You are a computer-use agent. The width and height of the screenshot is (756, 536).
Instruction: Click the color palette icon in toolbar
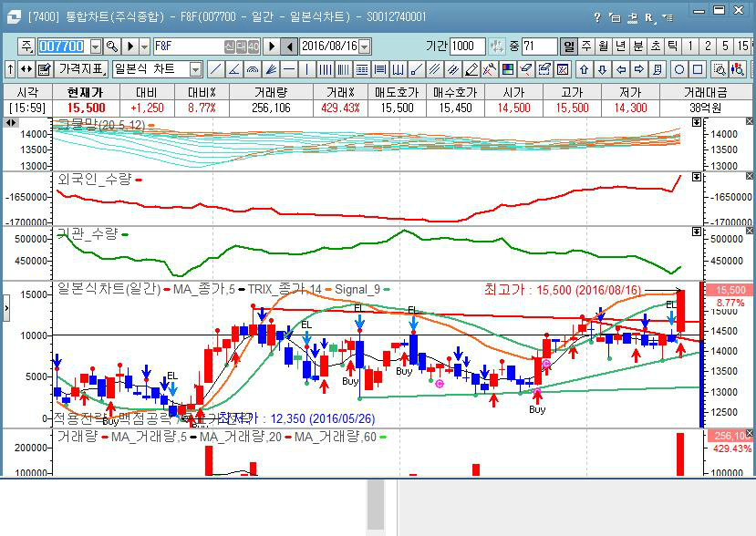pos(508,69)
